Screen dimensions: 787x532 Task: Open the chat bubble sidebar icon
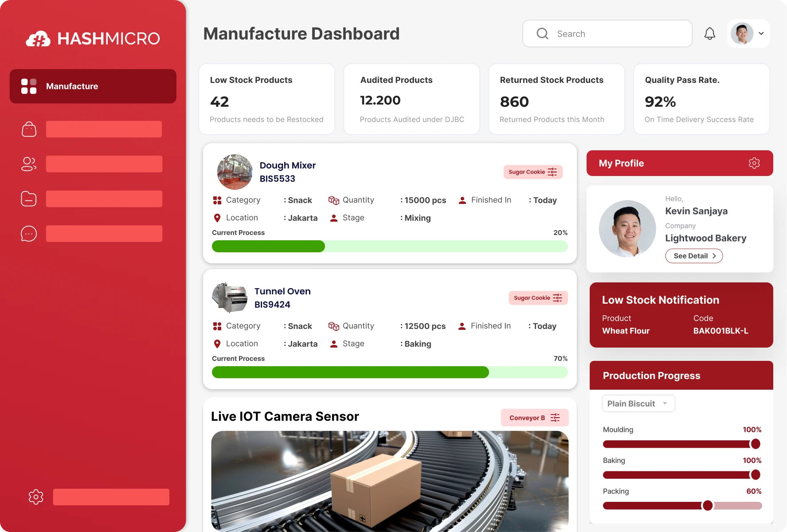(x=29, y=234)
